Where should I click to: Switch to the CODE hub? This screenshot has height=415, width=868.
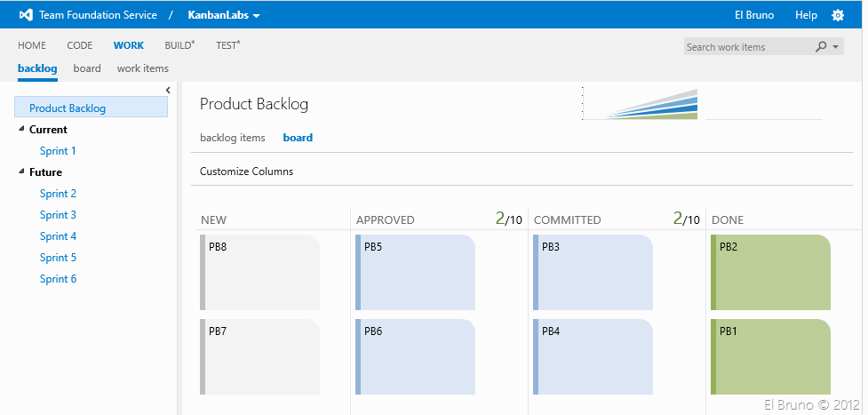pyautogui.click(x=80, y=45)
